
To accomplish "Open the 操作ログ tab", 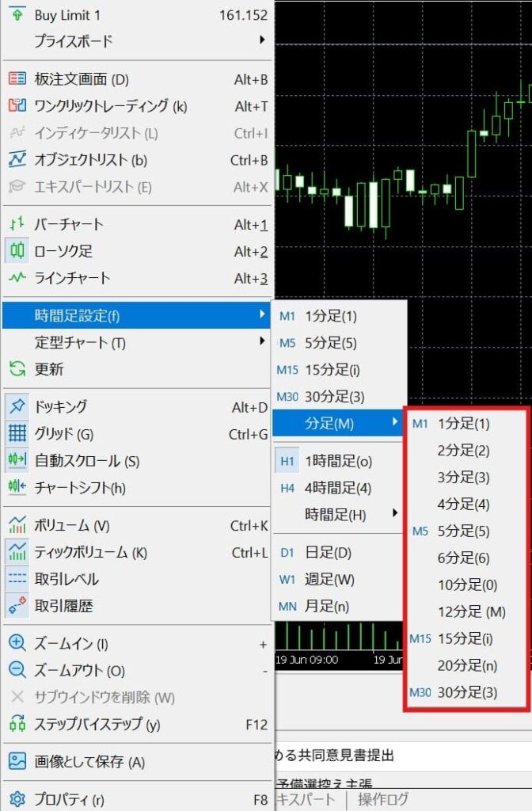I will pos(383,800).
